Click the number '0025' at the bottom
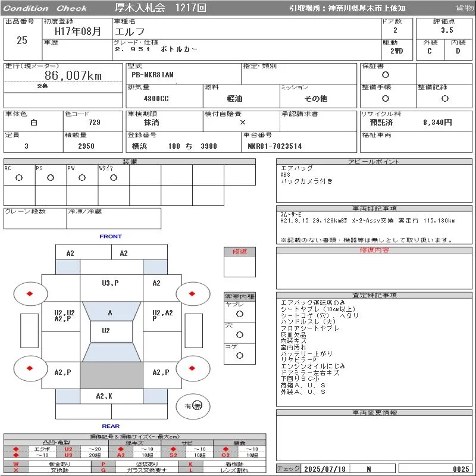Screen dimensions: 476x476 (461, 469)
